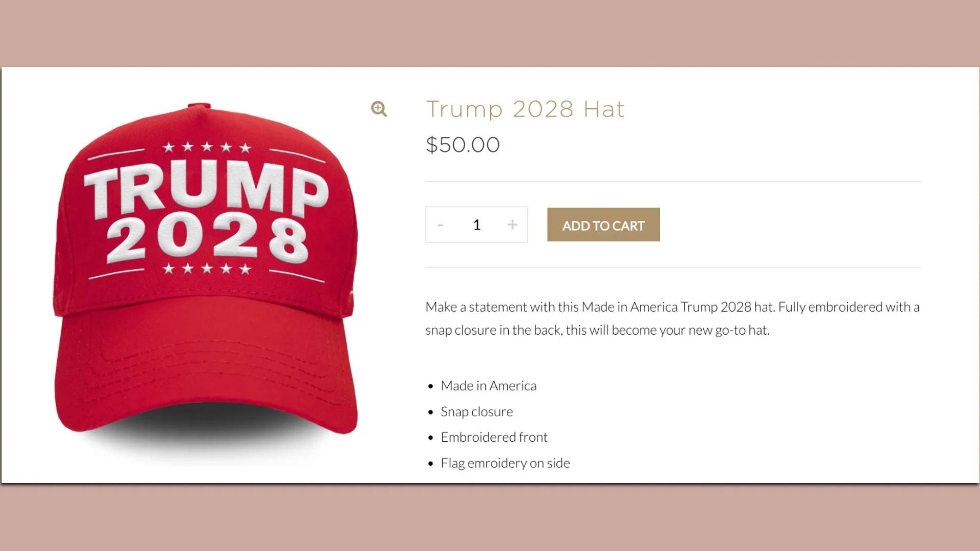The image size is (980, 551).
Task: Click the product description paragraph first line
Action: (672, 307)
